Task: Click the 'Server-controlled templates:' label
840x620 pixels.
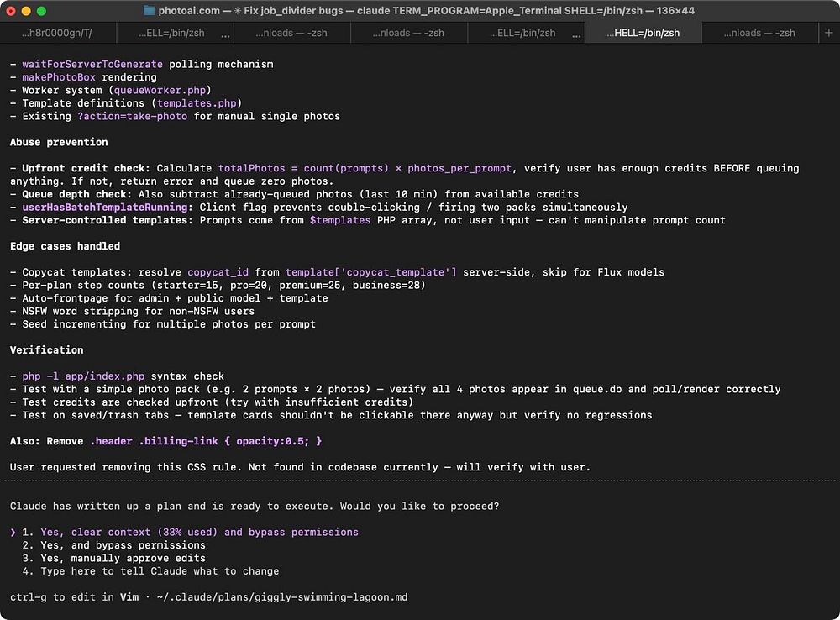Action: (108, 220)
